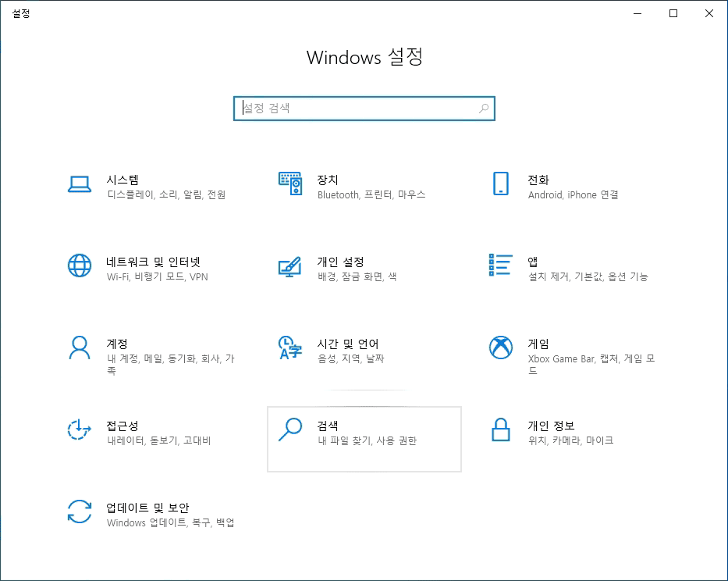Image resolution: width=728 pixels, height=581 pixels.
Task: Open the 앱 settings title
Action: pyautogui.click(x=532, y=262)
